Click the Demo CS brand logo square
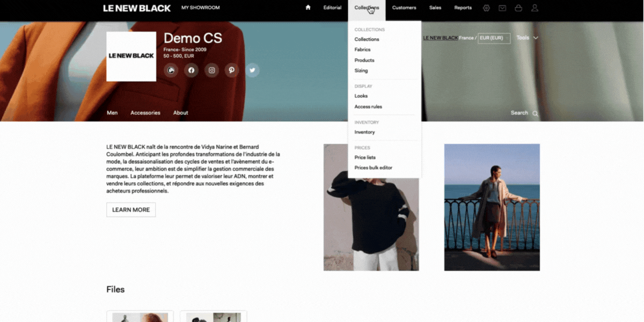This screenshot has height=322, width=644. pyautogui.click(x=131, y=56)
